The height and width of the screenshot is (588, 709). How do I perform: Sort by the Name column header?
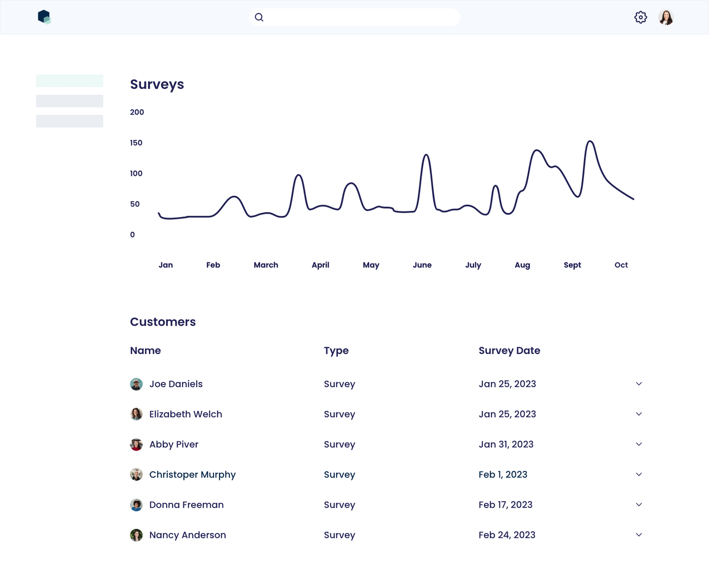145,350
